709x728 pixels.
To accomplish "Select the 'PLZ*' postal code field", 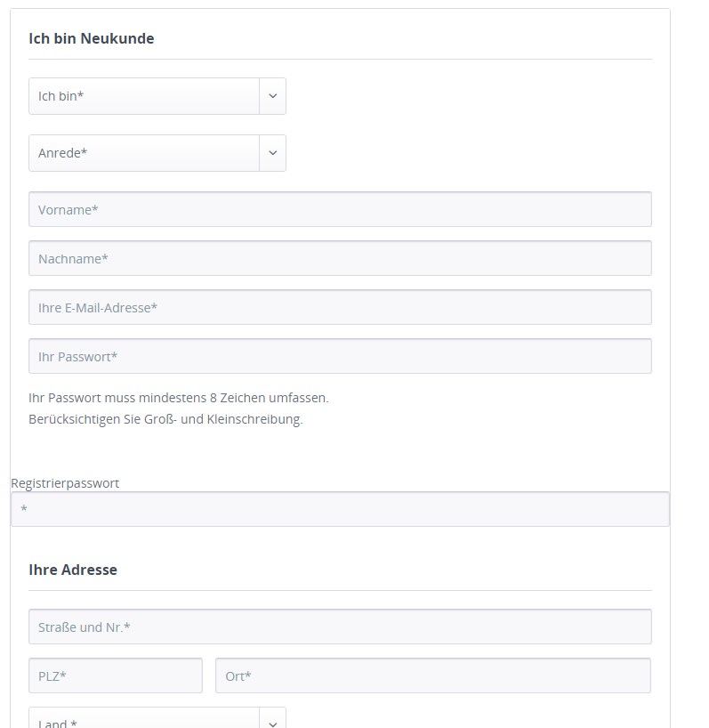I will (116, 676).
